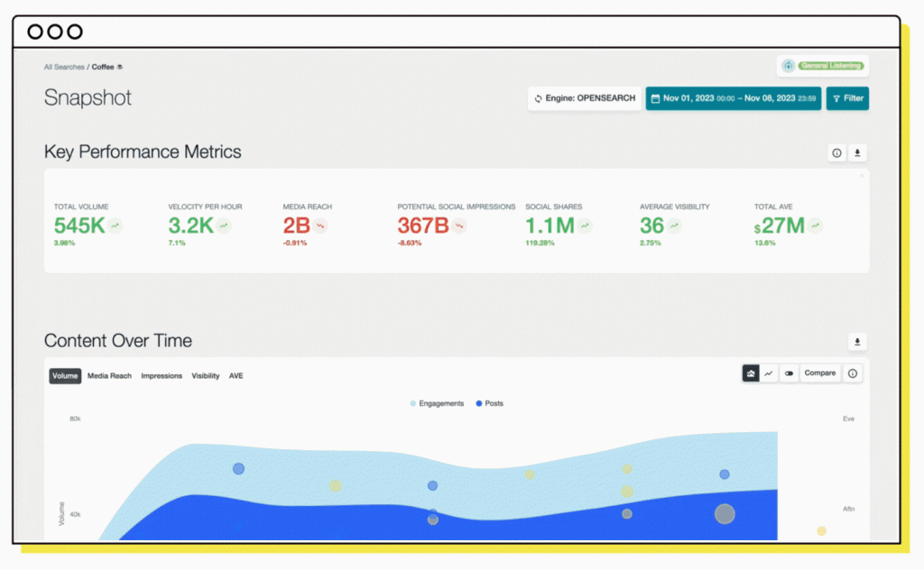Click the Total Volume trend icon
This screenshot has height=570, width=924.
pos(115,226)
